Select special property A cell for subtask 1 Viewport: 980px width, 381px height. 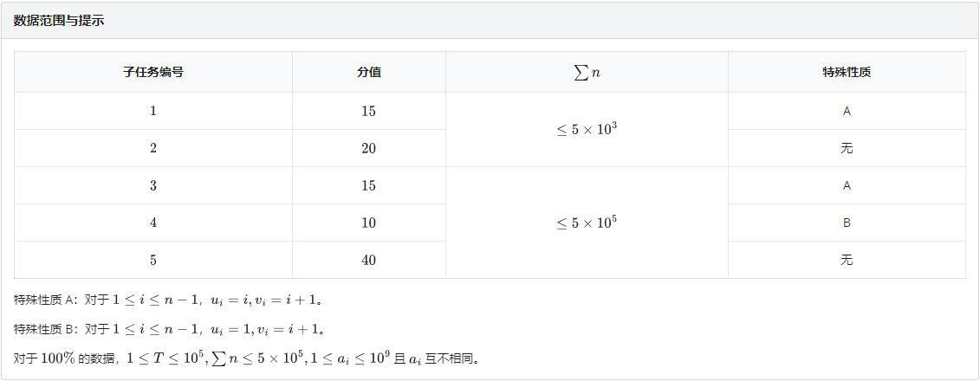tap(847, 111)
